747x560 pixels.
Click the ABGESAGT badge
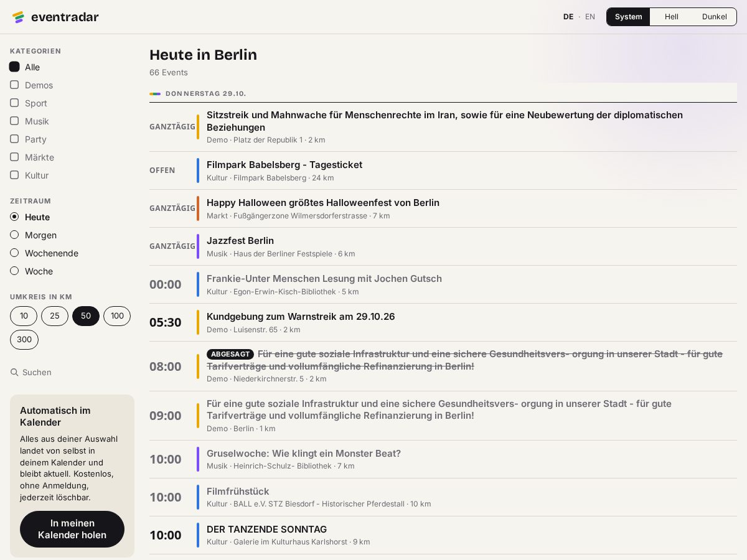[x=230, y=354]
